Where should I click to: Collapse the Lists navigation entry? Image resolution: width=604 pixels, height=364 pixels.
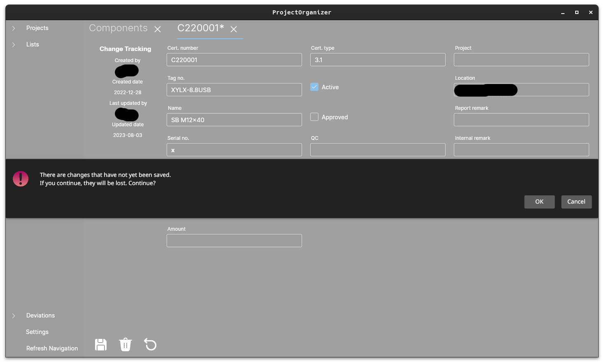click(x=13, y=44)
